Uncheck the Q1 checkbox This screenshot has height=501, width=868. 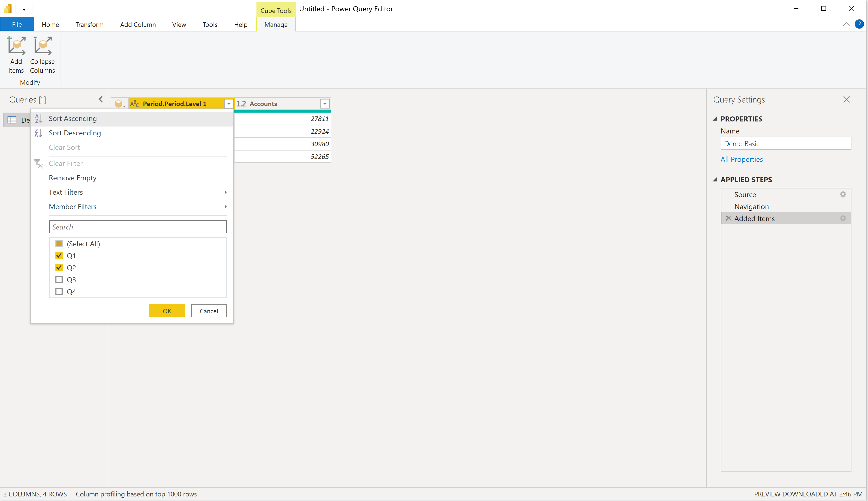59,256
